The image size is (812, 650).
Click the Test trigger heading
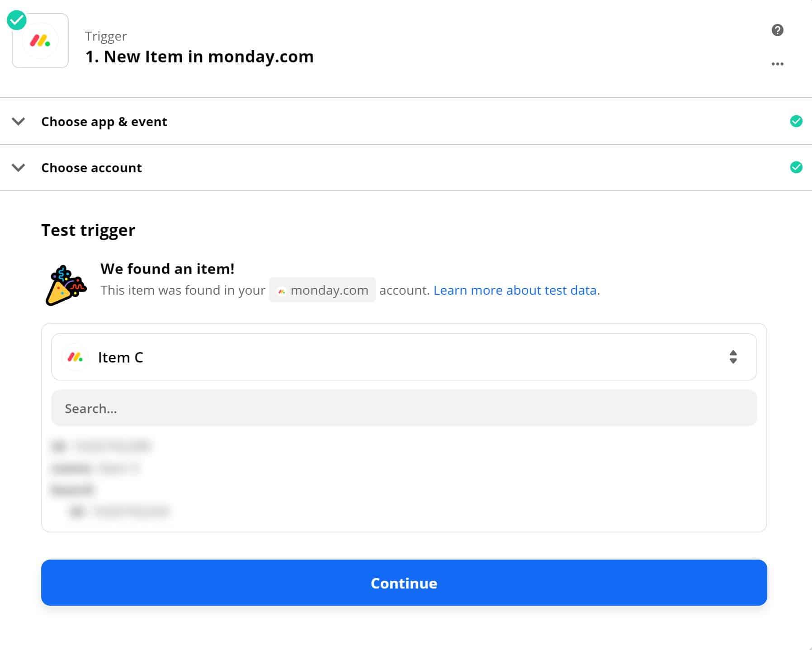[88, 230]
